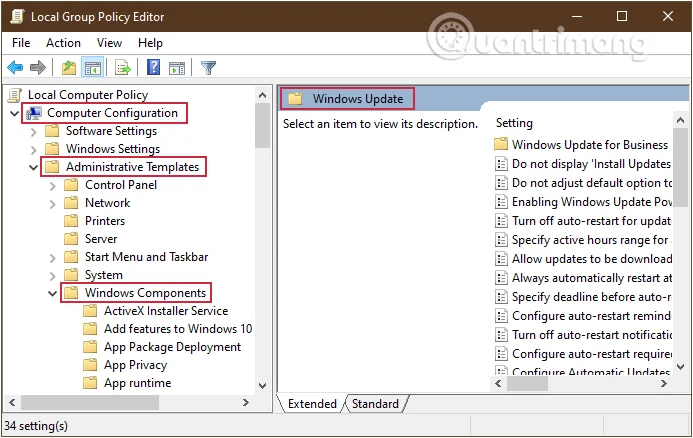Screen dimensions: 693x438
Task: Click settings list horizontal scroll right arrow
Action: [664, 383]
